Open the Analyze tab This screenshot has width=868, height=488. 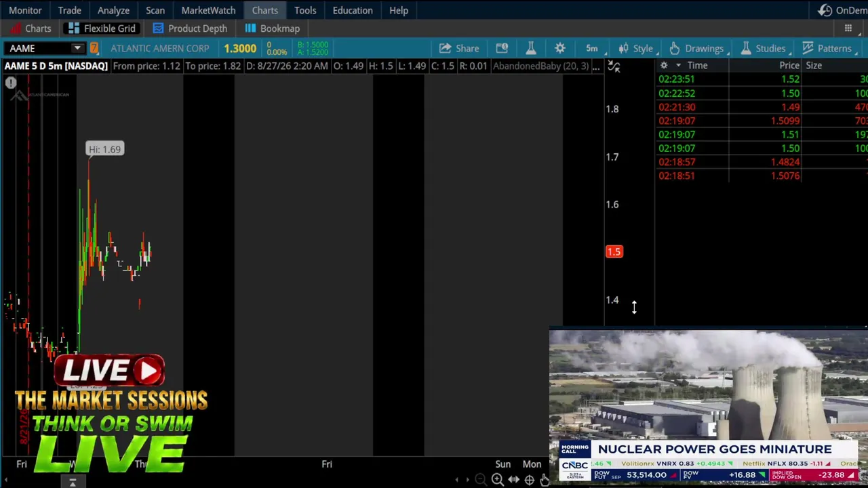tap(113, 10)
